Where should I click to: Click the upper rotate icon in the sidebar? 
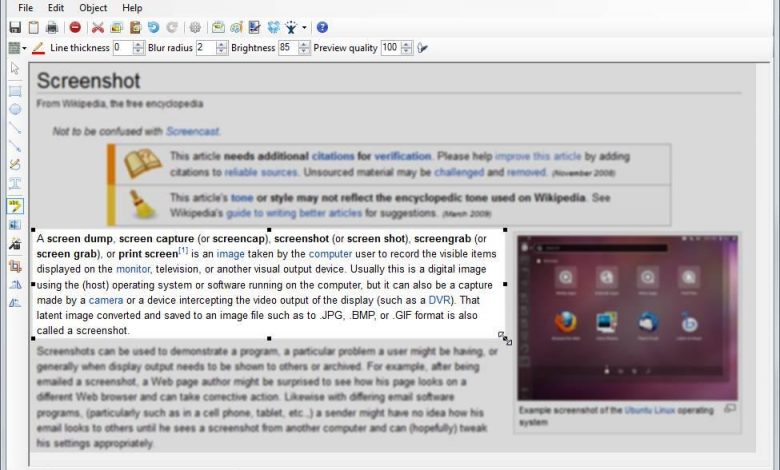click(x=15, y=284)
